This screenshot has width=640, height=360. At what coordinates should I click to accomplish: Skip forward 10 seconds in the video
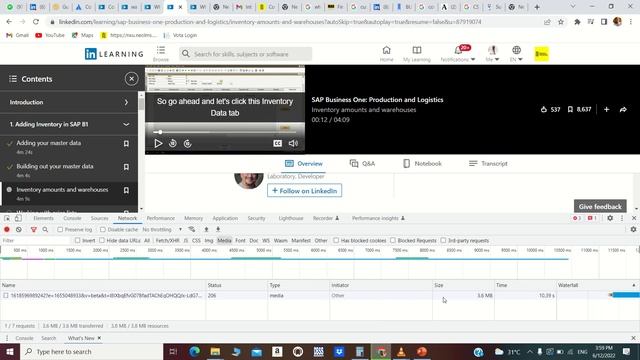click(x=187, y=143)
